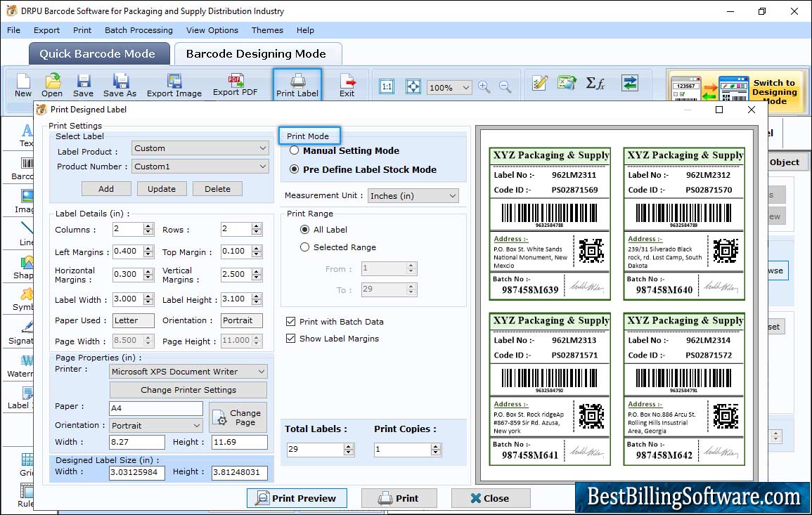Click the edit pencil notepad icon
812x515 pixels.
(x=540, y=83)
